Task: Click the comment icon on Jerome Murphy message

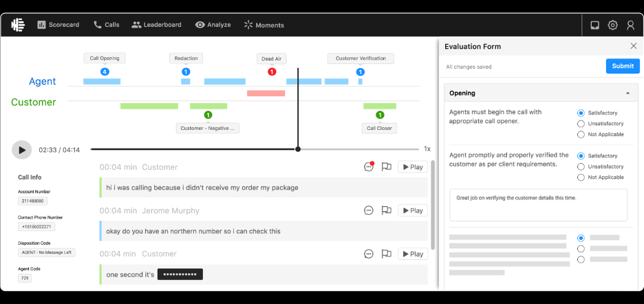Action: click(x=369, y=210)
